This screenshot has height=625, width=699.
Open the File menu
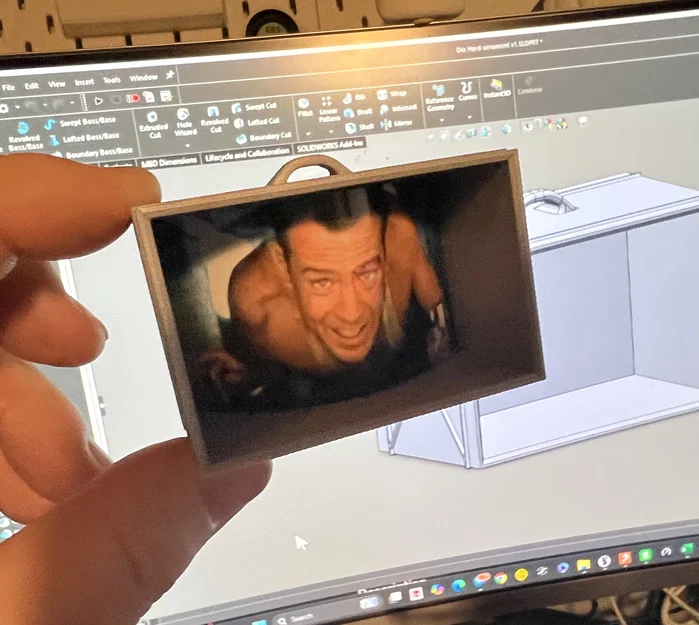(x=8, y=87)
